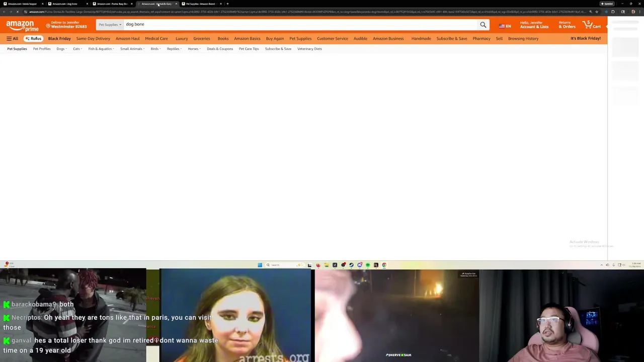Click Returns & Orders
Viewport: 644px width, 362px height.
click(567, 25)
